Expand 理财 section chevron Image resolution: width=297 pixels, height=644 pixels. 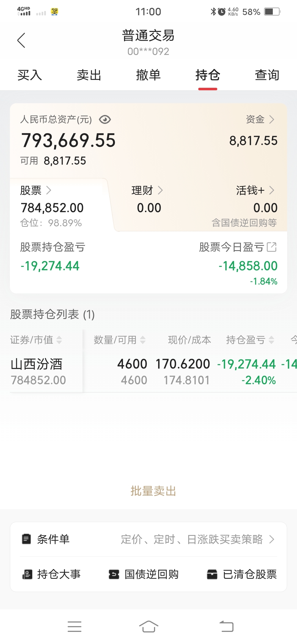coord(160,190)
